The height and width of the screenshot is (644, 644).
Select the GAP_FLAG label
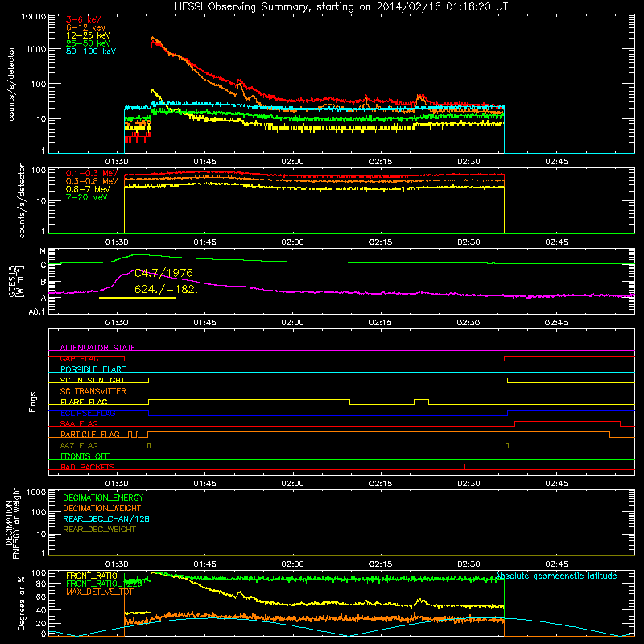[x=79, y=358]
